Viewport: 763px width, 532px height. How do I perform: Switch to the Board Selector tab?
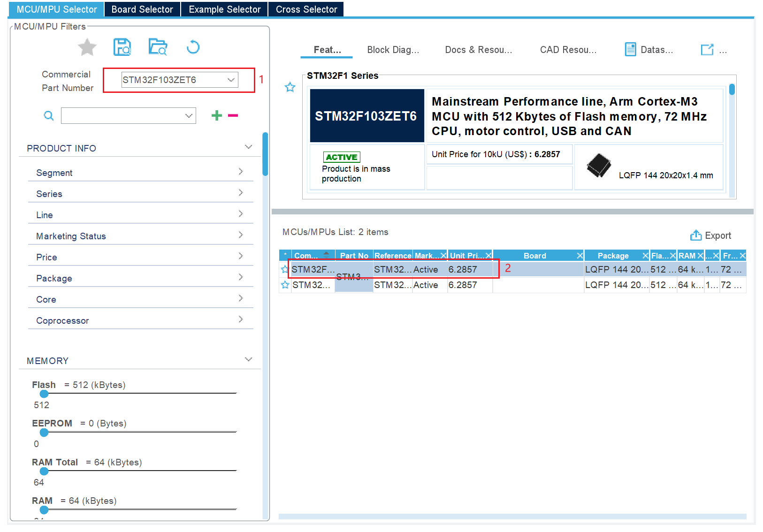(142, 9)
